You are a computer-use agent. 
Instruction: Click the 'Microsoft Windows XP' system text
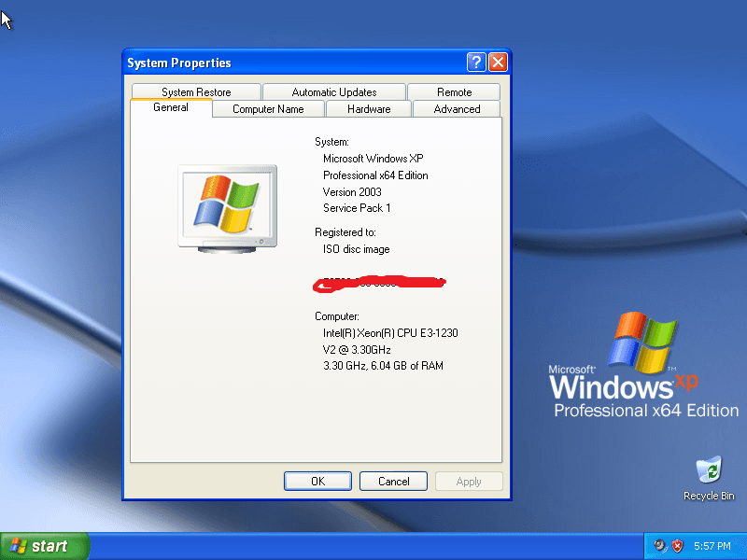[373, 159]
